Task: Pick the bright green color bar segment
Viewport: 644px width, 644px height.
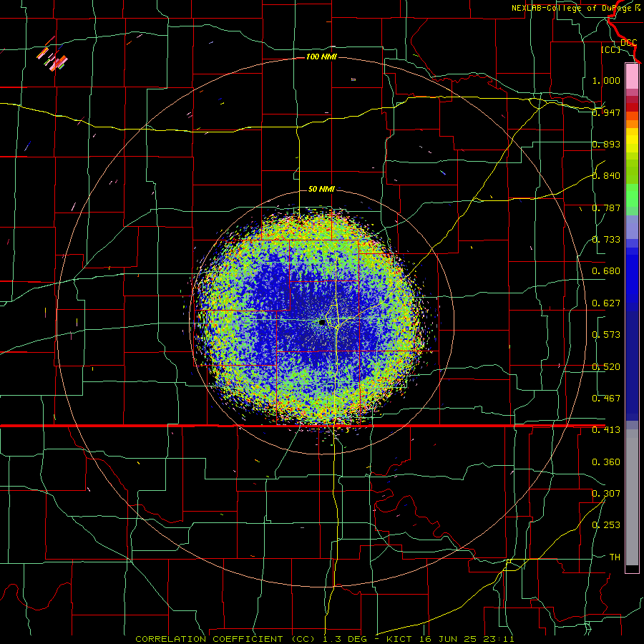Action: tap(632, 195)
